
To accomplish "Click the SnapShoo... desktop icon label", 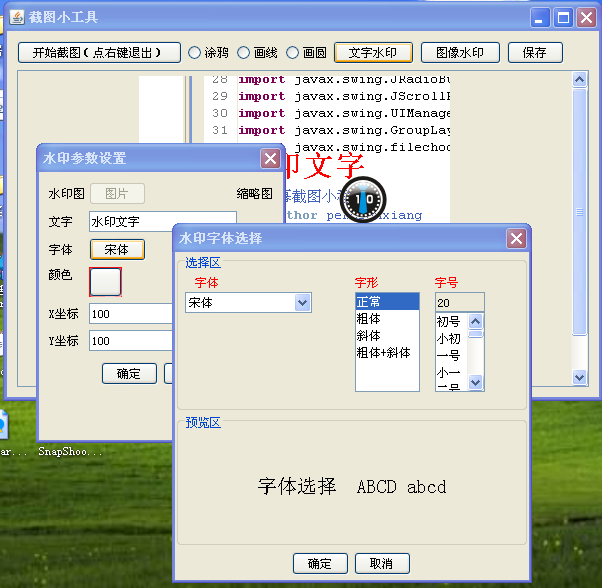I will click(70, 451).
